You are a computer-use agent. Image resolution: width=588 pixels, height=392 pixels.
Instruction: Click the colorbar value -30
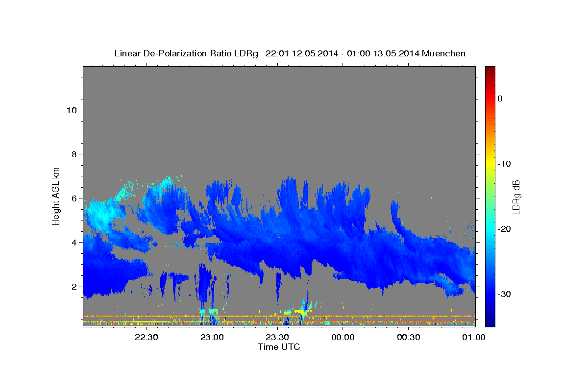(504, 294)
